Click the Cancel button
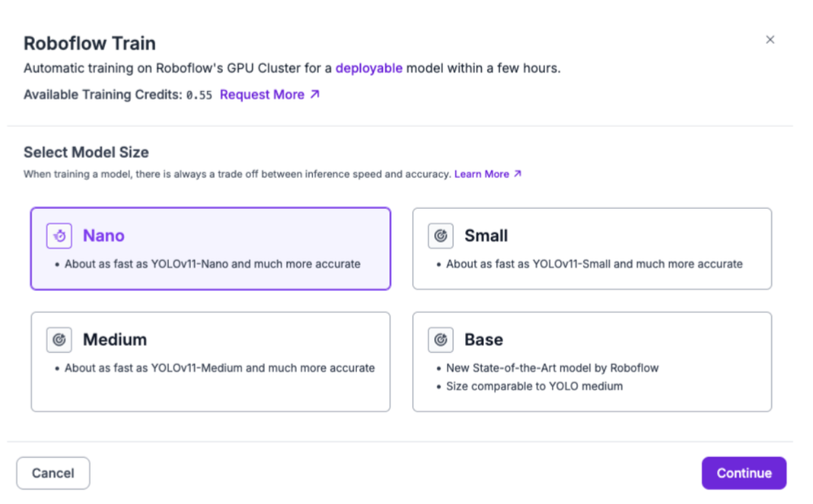Screen dimensions: 813x504 point(53,473)
